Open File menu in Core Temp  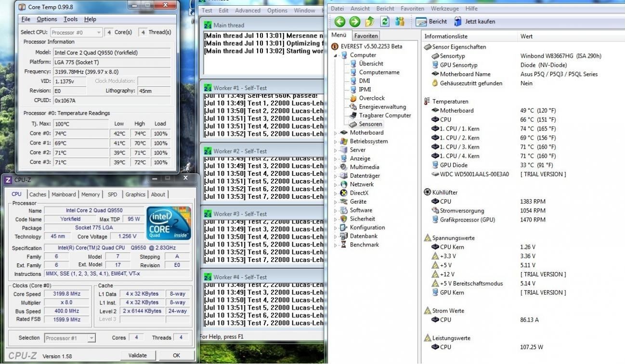pos(26,19)
